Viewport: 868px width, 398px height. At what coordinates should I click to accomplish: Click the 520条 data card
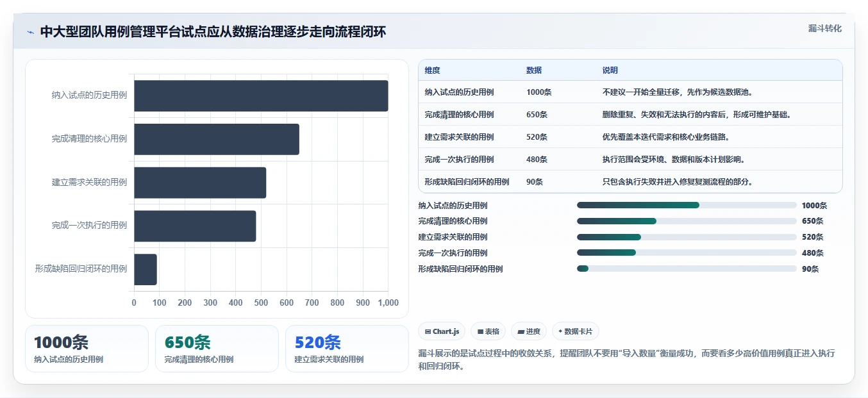pyautogui.click(x=347, y=349)
